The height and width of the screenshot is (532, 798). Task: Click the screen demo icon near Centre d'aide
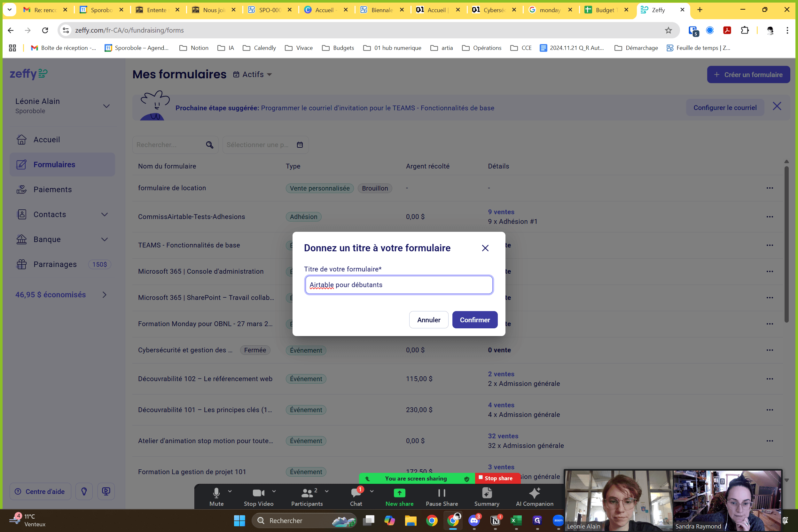point(106,492)
